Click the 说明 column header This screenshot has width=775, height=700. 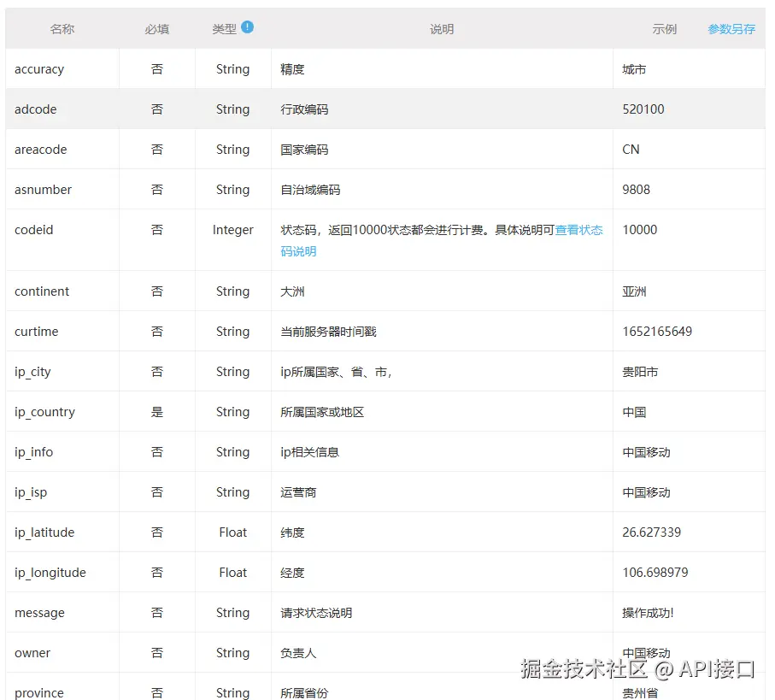442,29
